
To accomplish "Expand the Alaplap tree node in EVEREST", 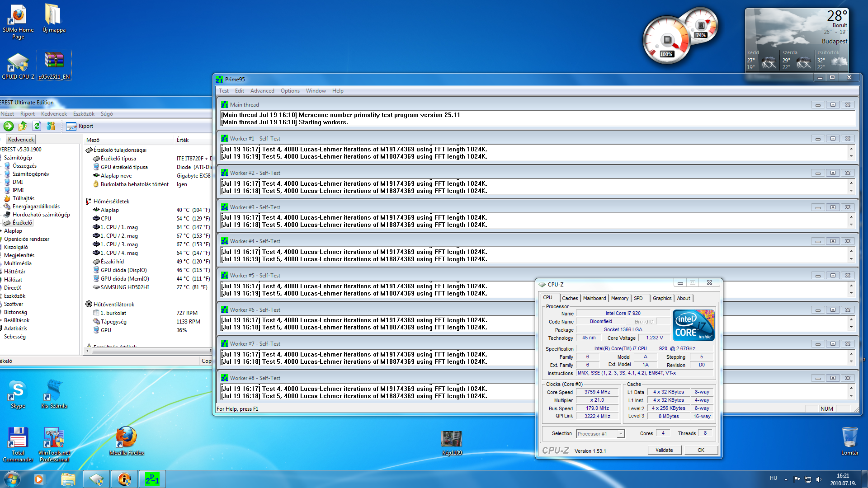I will (13, 231).
